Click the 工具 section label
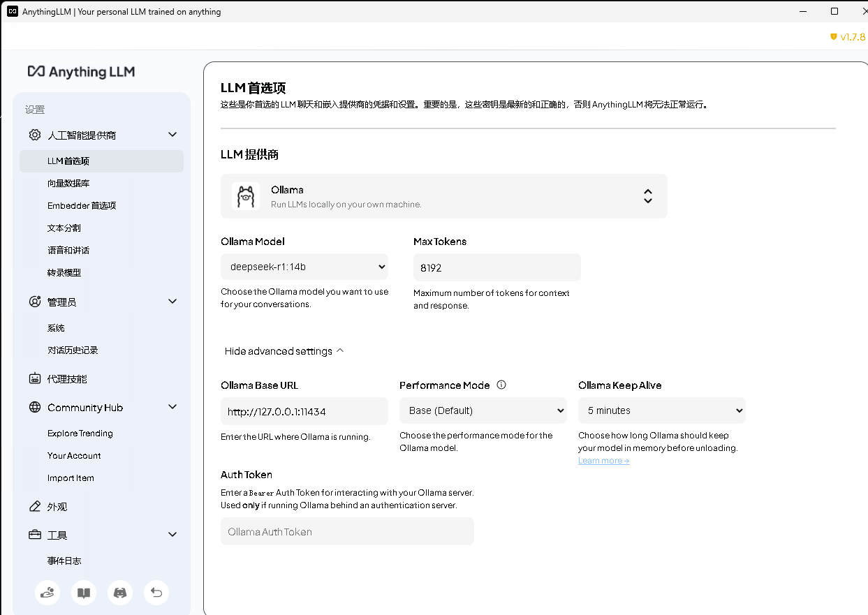The width and height of the screenshot is (868, 615). coord(57,535)
